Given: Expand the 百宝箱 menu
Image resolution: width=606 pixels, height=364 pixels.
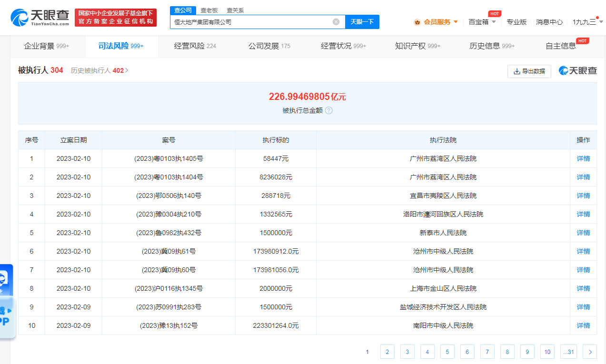Looking at the screenshot, I should click(482, 22).
